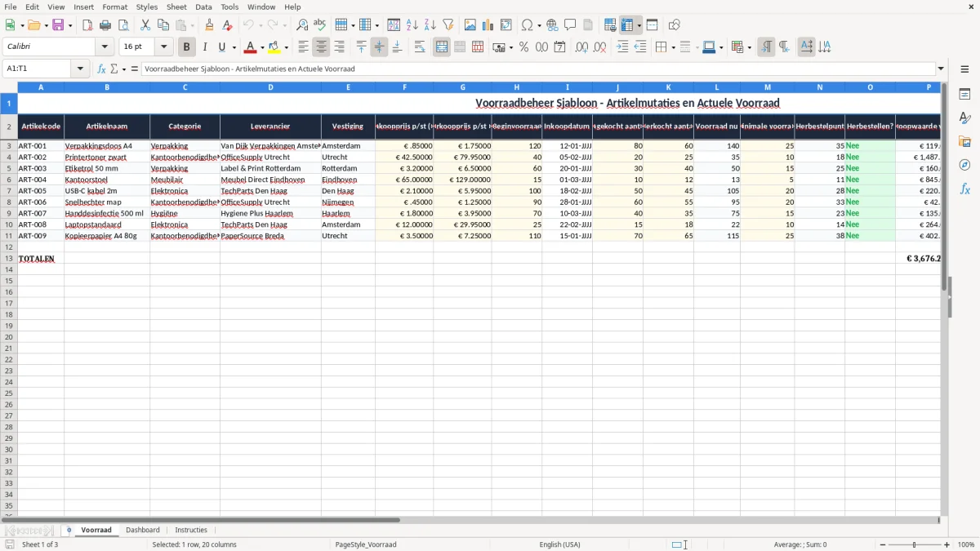The image size is (980, 551).
Task: Format as percent
Action: (523, 47)
